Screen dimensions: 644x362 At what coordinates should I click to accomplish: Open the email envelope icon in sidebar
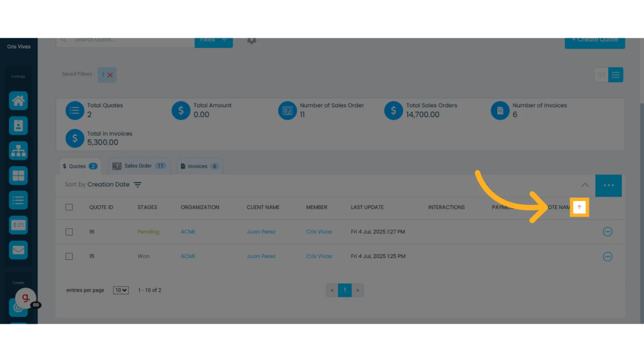point(18,250)
